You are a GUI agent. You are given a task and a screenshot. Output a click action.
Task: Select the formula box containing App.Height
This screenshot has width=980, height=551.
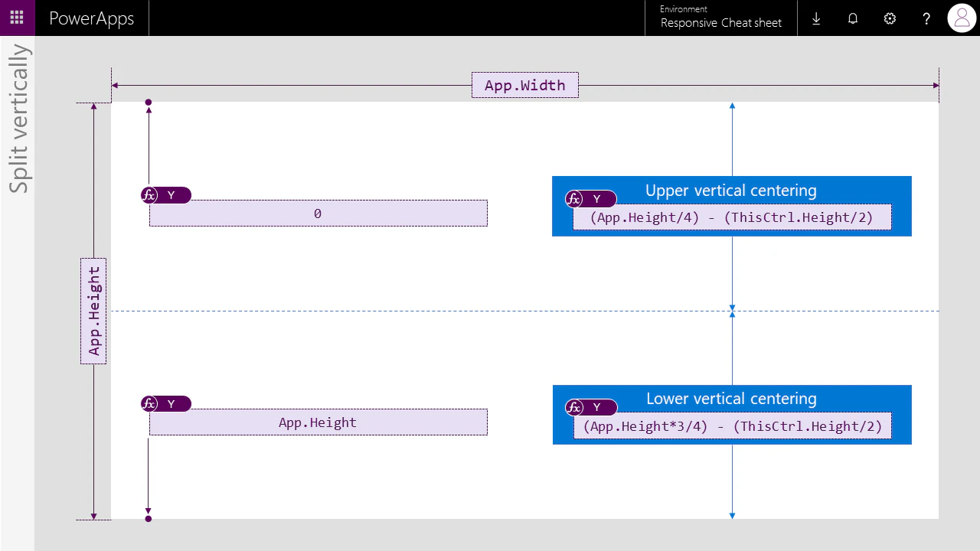[x=318, y=422]
